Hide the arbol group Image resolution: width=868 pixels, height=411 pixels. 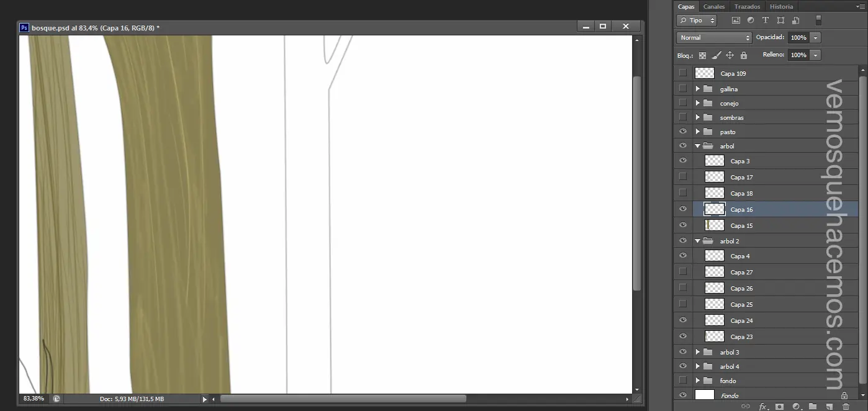683,146
